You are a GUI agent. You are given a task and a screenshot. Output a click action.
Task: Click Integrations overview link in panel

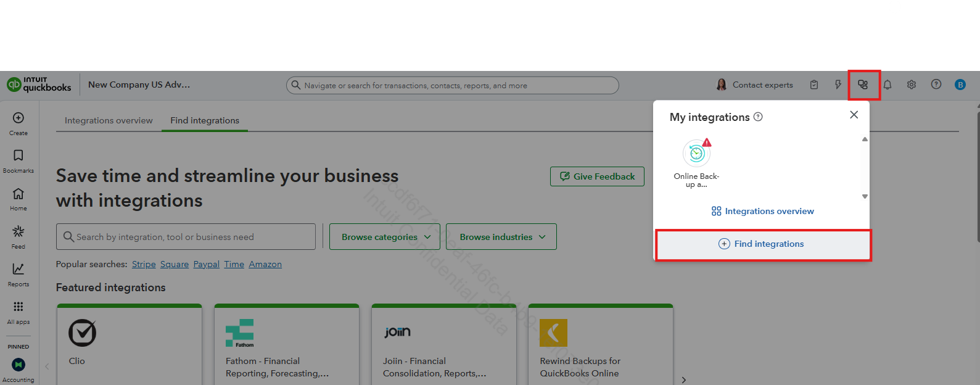click(762, 211)
